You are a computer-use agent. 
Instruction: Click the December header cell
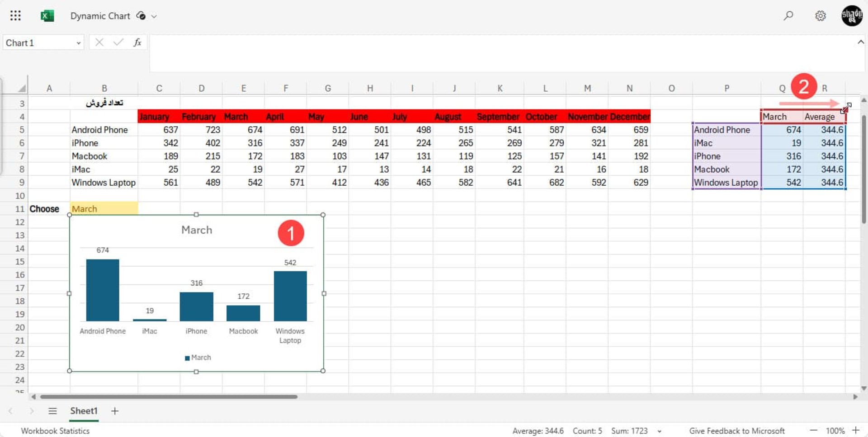[x=629, y=117]
